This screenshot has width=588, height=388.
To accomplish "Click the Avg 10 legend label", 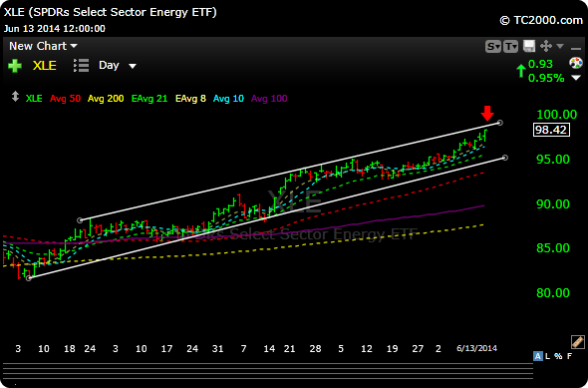I will click(228, 99).
